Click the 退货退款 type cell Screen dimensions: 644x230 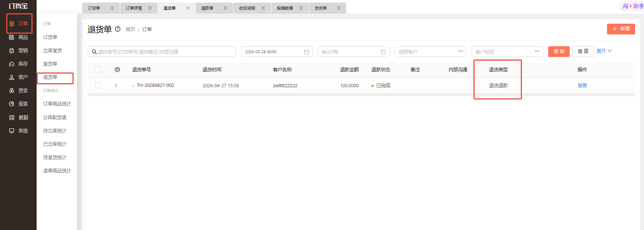tap(498, 85)
